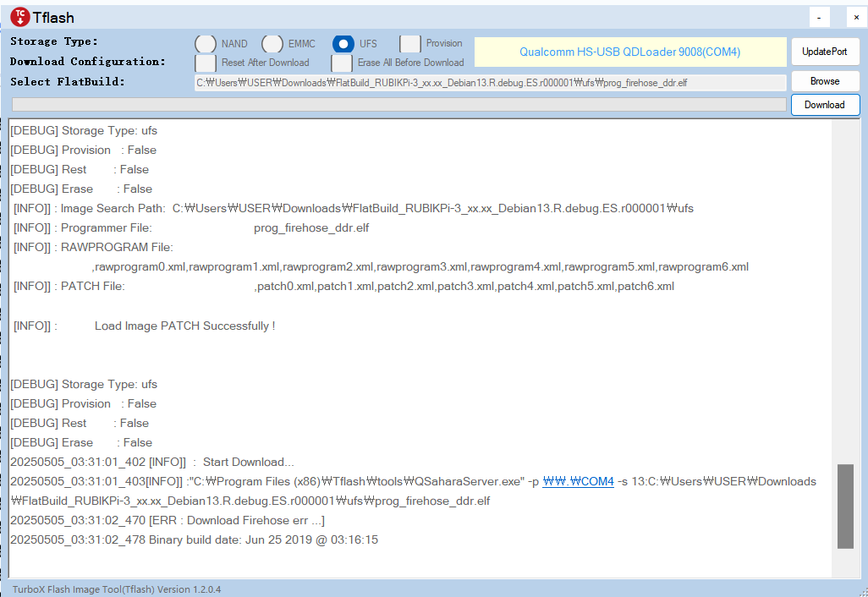Close the Tflash window

[856, 17]
